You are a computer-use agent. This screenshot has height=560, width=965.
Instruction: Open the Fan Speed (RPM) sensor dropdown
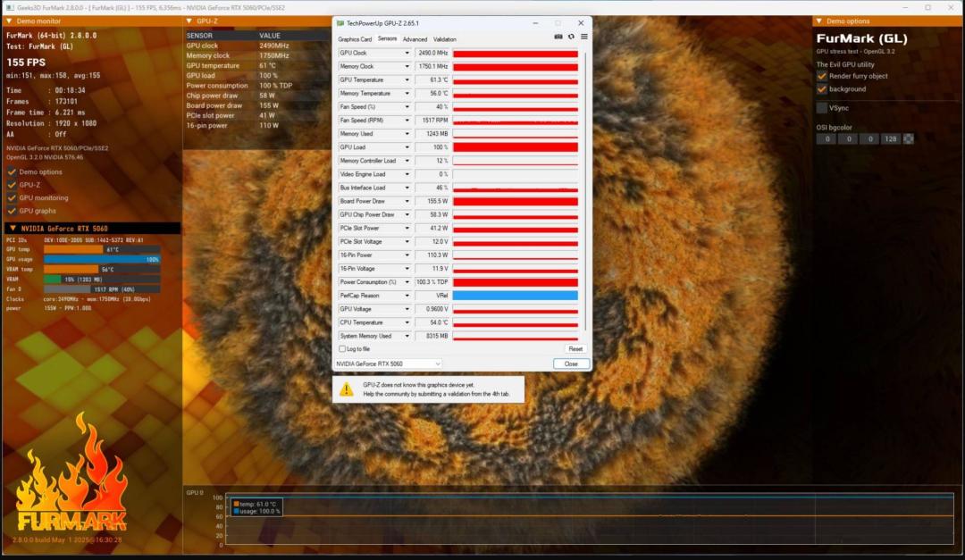(x=407, y=121)
